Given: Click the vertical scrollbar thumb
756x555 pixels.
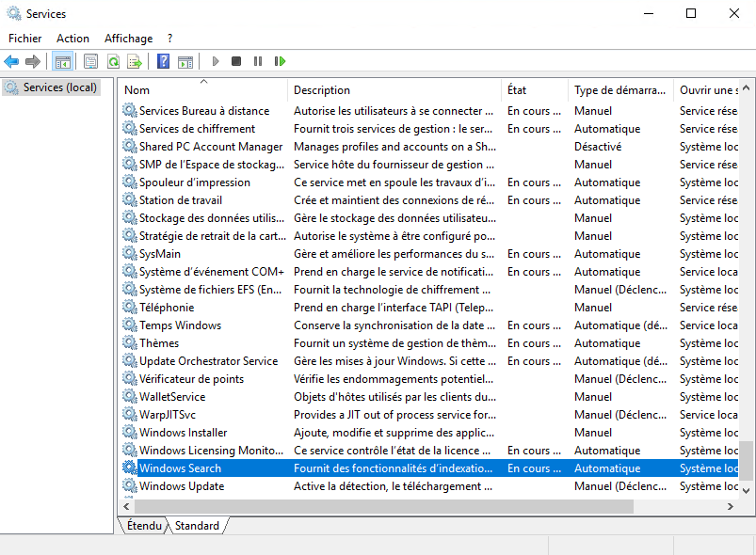Looking at the screenshot, I should coord(746,461).
